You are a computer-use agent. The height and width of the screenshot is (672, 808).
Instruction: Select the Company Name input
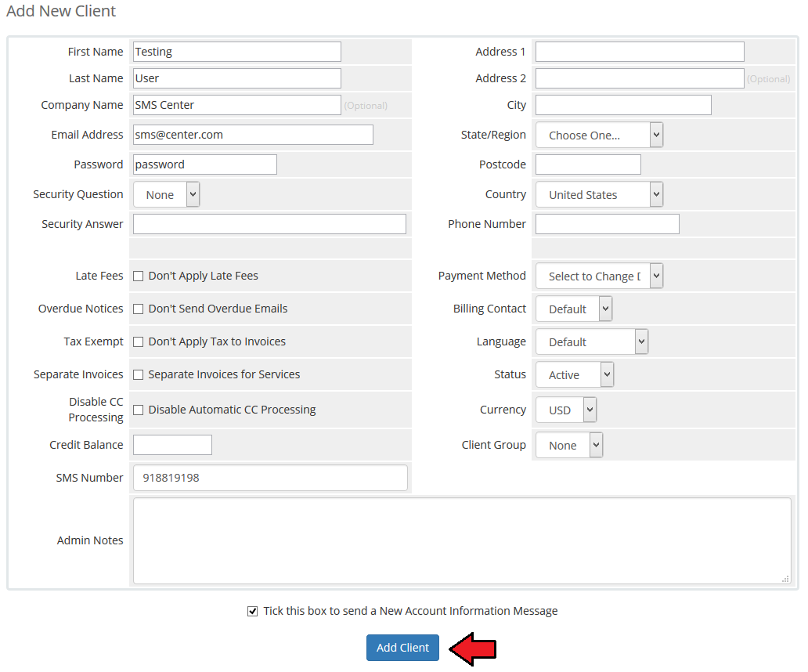coord(237,105)
